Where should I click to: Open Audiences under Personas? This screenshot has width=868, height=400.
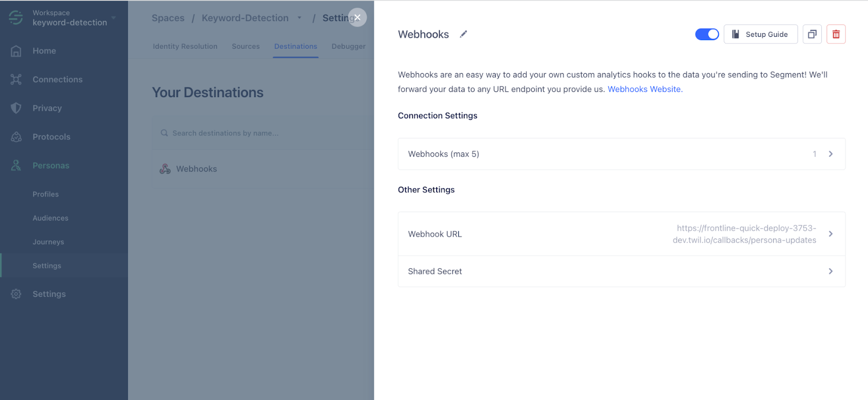(50, 218)
